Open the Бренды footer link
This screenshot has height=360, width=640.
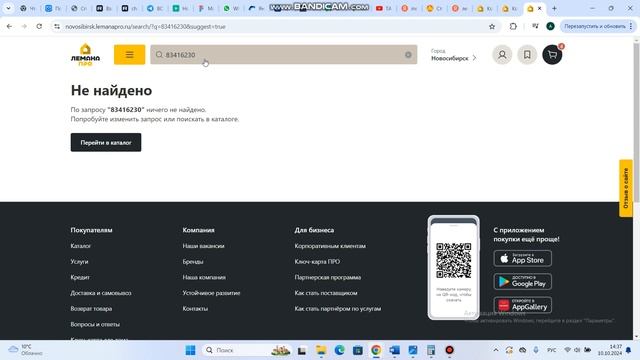tap(193, 262)
